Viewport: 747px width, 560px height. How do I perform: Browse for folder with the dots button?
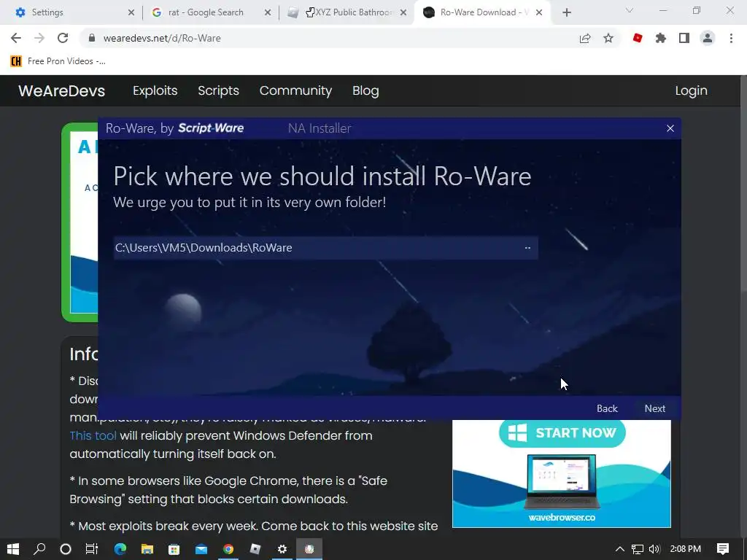tap(527, 248)
